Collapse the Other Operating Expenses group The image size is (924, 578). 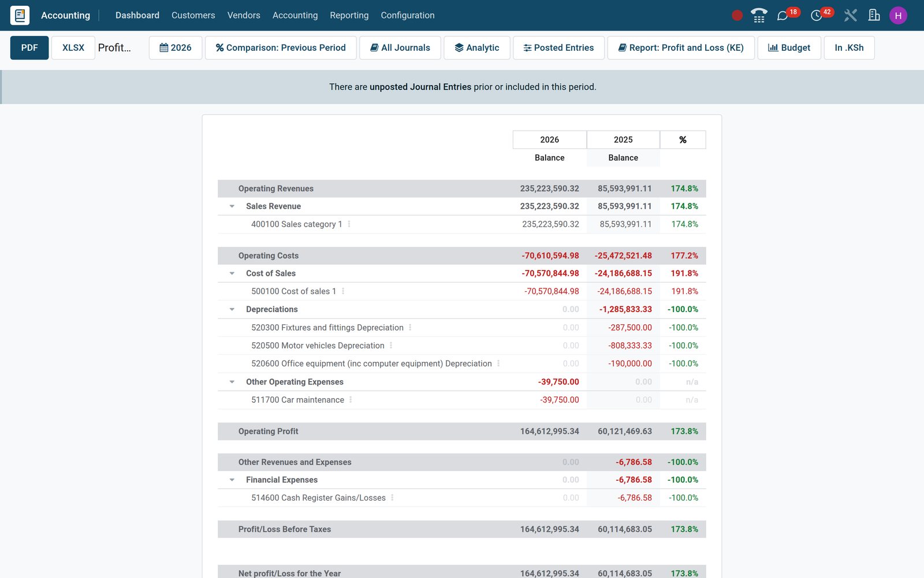pos(232,382)
